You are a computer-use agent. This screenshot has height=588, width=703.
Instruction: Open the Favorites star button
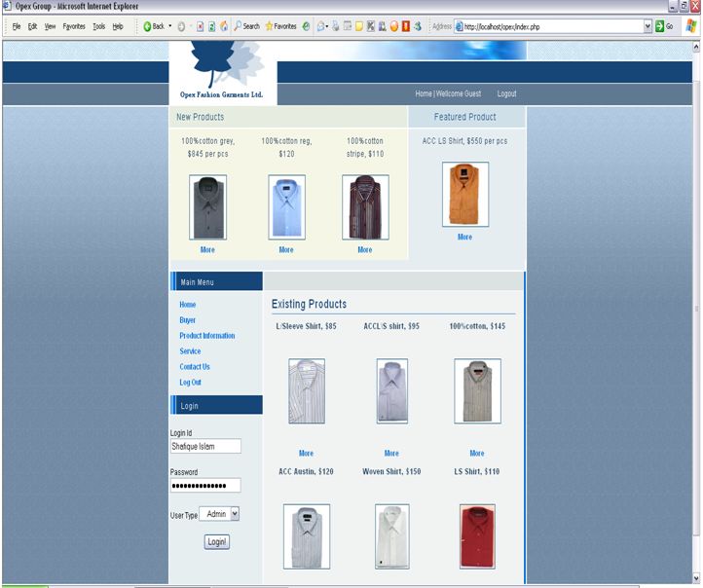280,26
